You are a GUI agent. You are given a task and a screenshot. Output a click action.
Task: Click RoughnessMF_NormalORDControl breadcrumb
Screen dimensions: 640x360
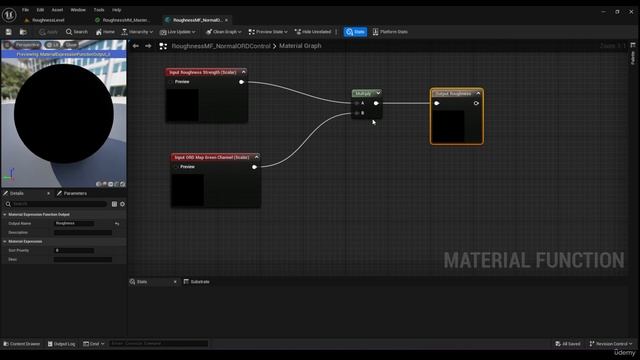click(221, 46)
